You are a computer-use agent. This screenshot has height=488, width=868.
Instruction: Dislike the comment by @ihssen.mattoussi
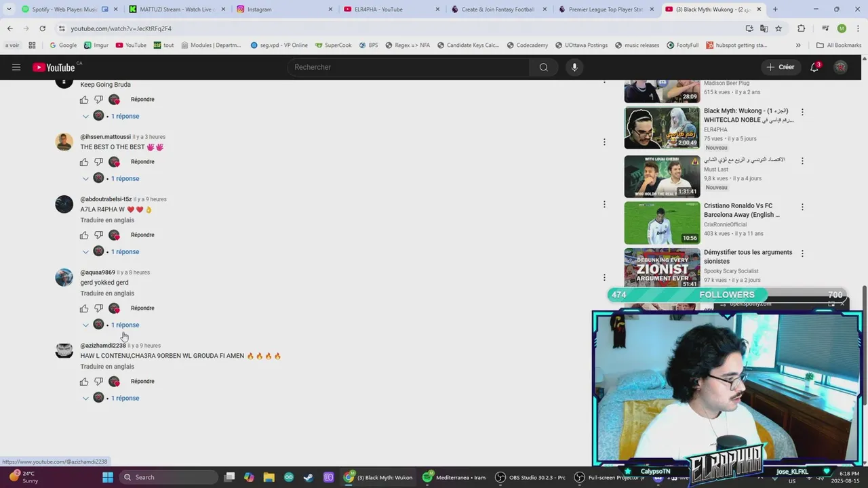point(98,162)
